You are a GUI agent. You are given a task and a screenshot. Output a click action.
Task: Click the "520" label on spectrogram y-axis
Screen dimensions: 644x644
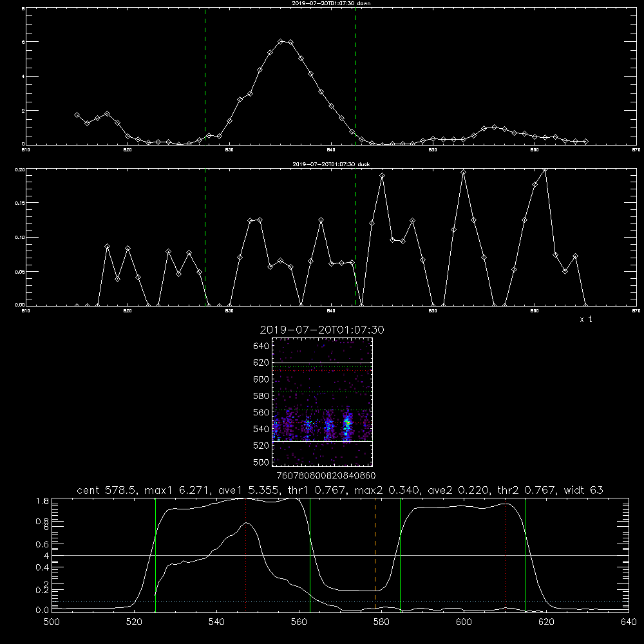click(x=261, y=446)
